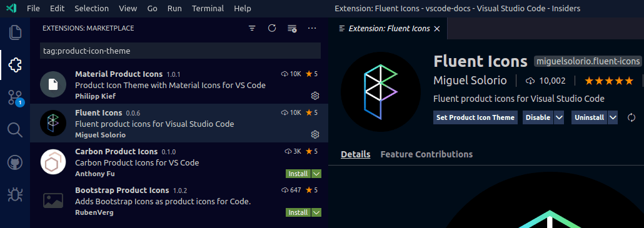Image resolution: width=644 pixels, height=228 pixels.
Task: Install Bootstrap Product Icons extension
Action: coord(298,212)
